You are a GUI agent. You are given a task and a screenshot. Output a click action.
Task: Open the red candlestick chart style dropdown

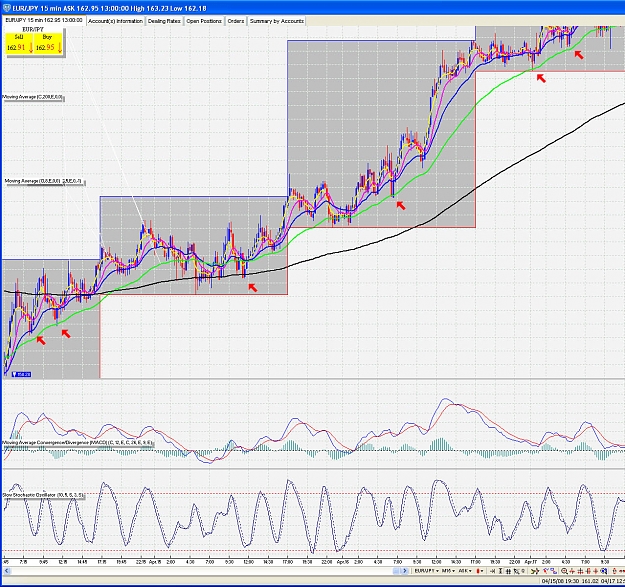click(x=480, y=571)
